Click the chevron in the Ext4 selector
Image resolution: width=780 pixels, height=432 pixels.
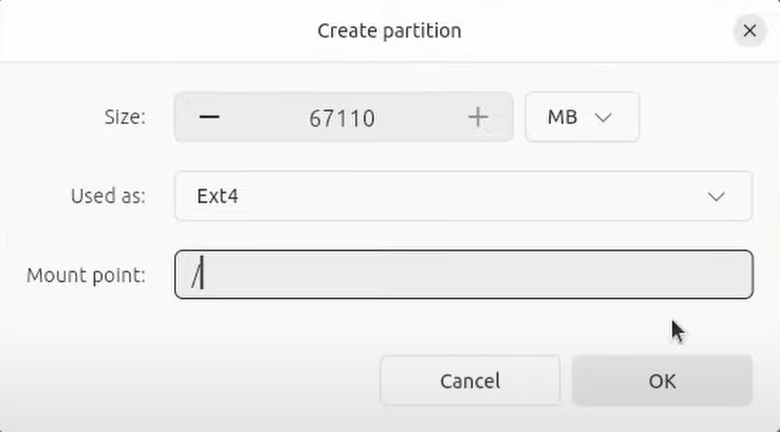(x=716, y=196)
